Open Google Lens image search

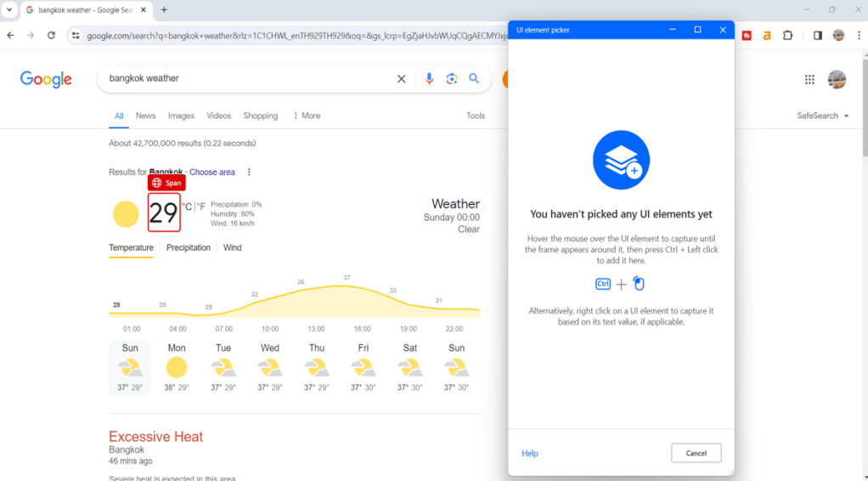point(452,79)
